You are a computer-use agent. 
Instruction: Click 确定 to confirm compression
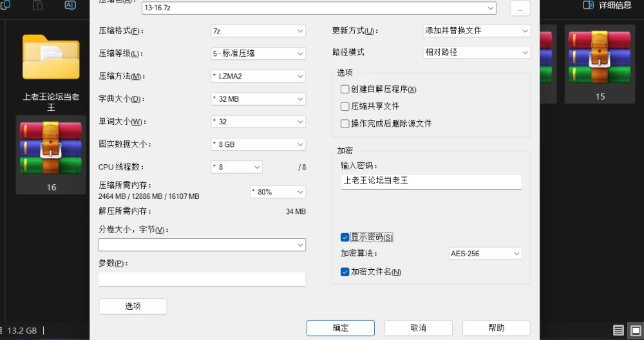tap(341, 328)
